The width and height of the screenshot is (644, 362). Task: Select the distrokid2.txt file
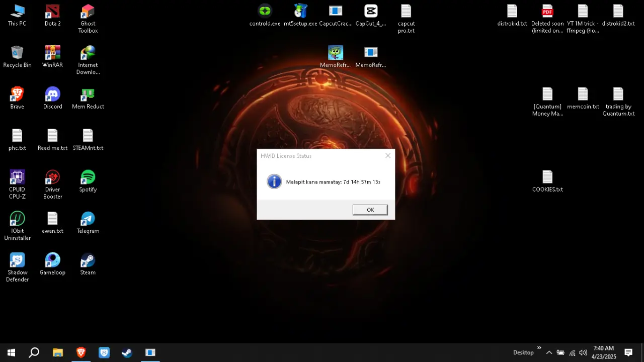pyautogui.click(x=618, y=16)
